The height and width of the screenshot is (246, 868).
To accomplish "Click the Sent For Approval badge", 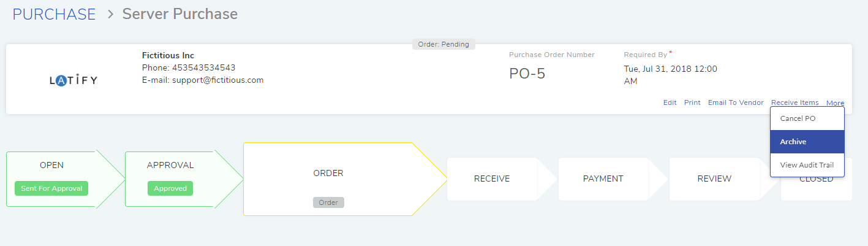I will coord(51,188).
